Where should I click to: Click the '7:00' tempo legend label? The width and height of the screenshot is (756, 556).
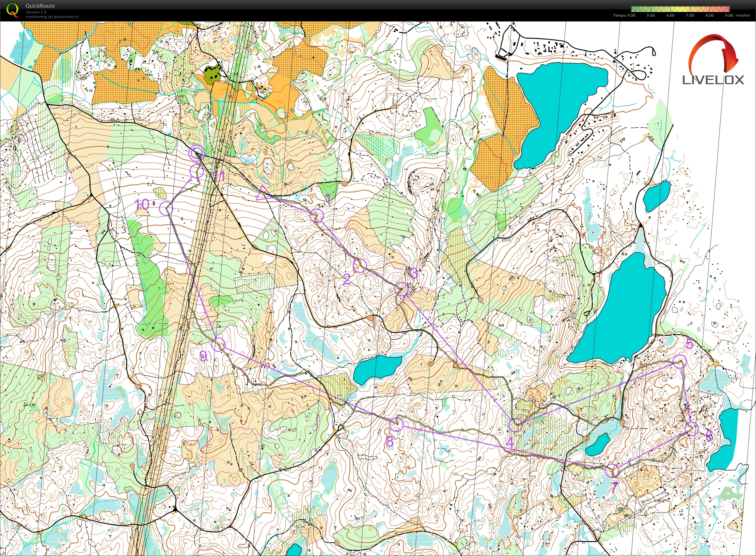tap(690, 15)
